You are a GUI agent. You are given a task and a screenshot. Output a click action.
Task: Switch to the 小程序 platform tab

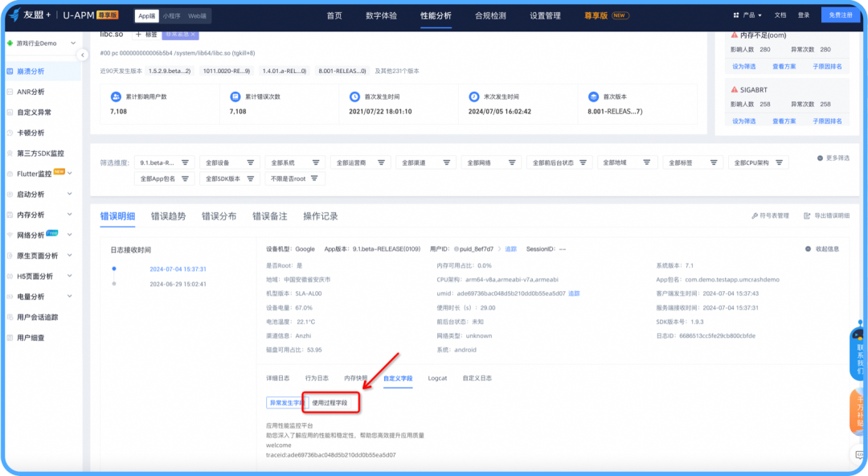click(x=172, y=16)
